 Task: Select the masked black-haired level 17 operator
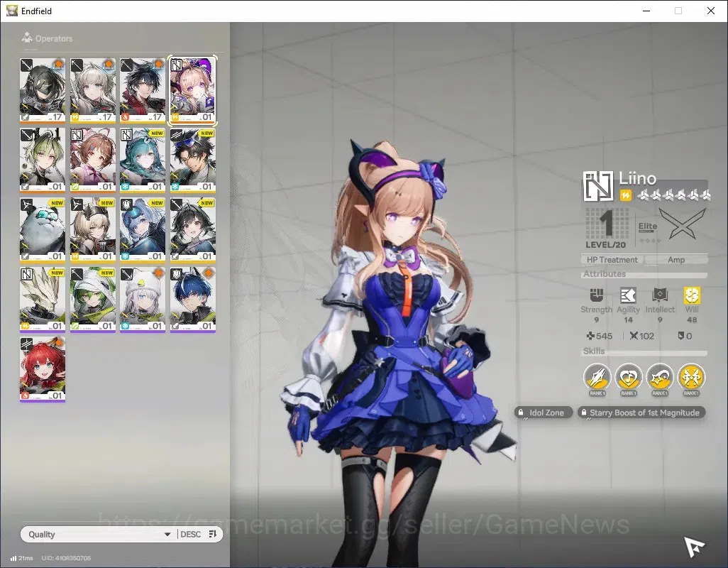tap(43, 90)
